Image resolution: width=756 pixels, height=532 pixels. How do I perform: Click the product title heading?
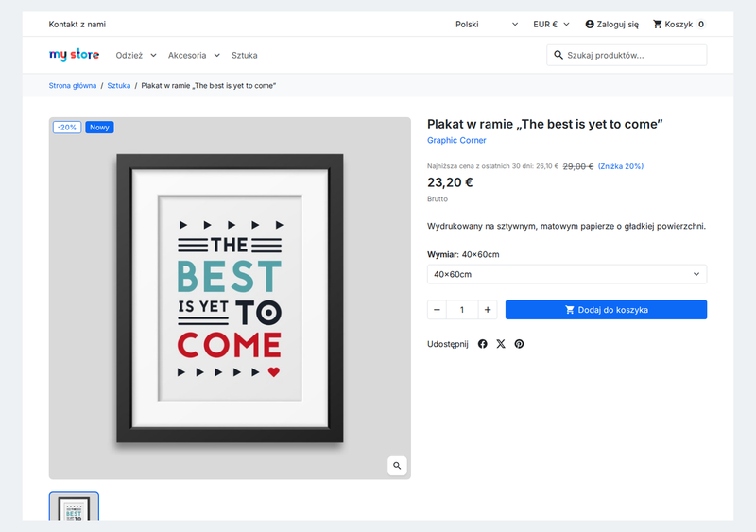545,124
